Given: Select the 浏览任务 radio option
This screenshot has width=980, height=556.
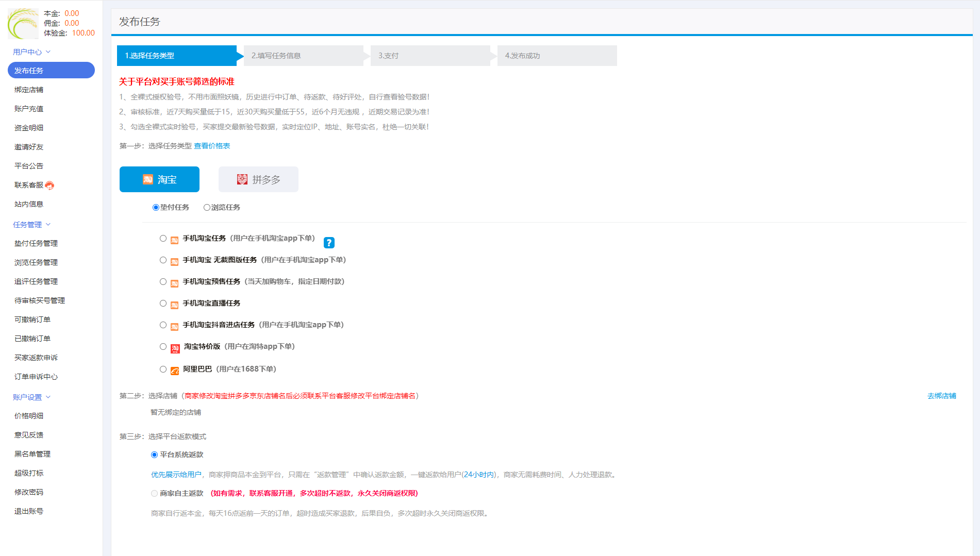Looking at the screenshot, I should (x=207, y=207).
